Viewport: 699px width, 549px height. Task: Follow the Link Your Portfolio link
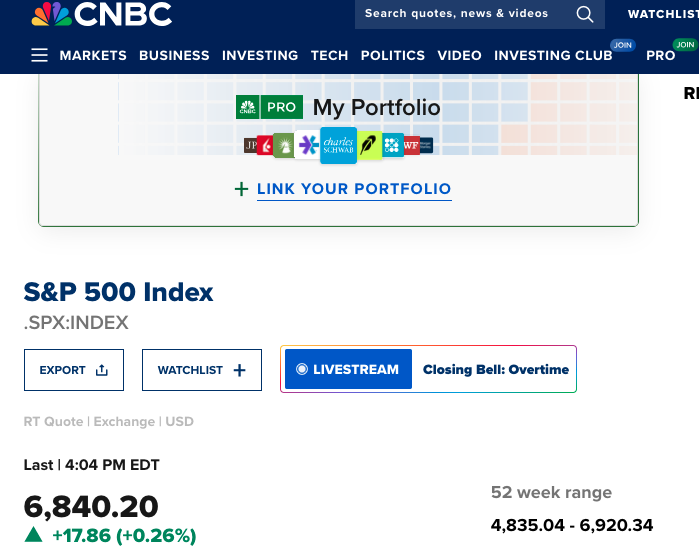pyautogui.click(x=354, y=189)
